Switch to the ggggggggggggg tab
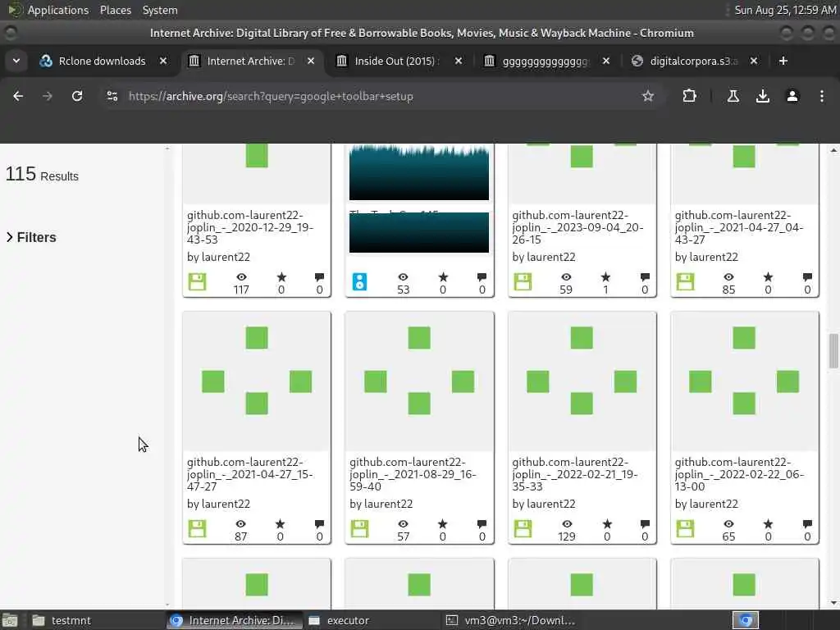This screenshot has height=630, width=840. [x=545, y=61]
